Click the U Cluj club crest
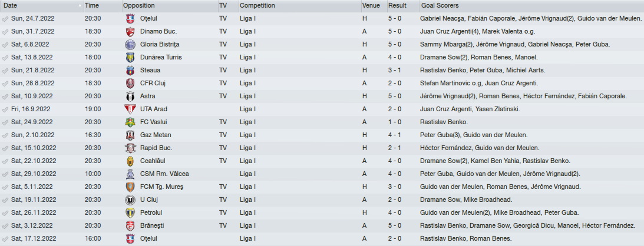 click(x=130, y=200)
